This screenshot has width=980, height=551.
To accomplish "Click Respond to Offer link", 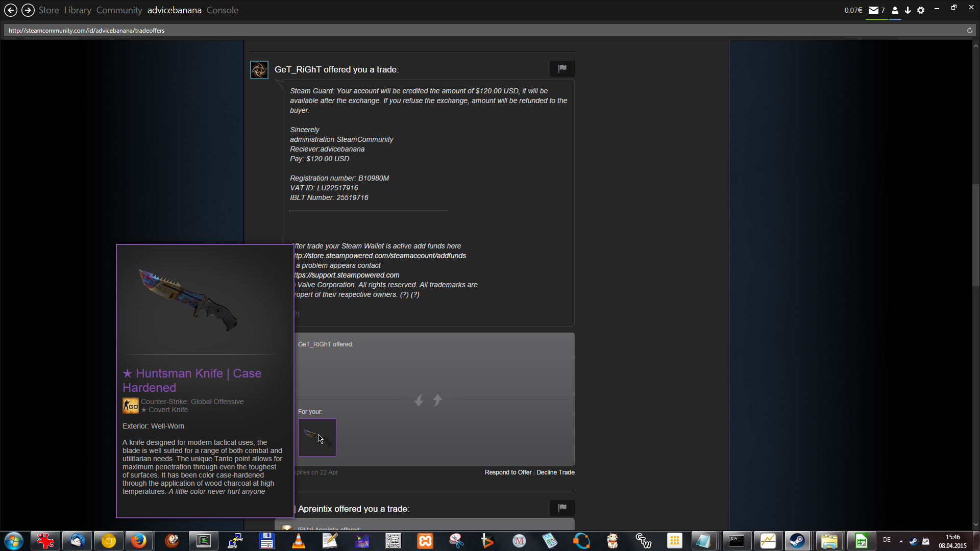I will coord(508,472).
